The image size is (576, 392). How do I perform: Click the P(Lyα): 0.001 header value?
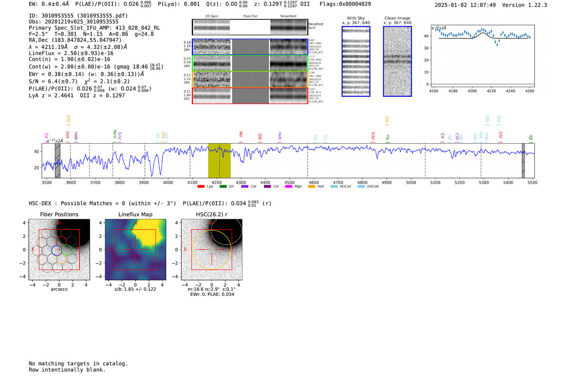(179, 4)
